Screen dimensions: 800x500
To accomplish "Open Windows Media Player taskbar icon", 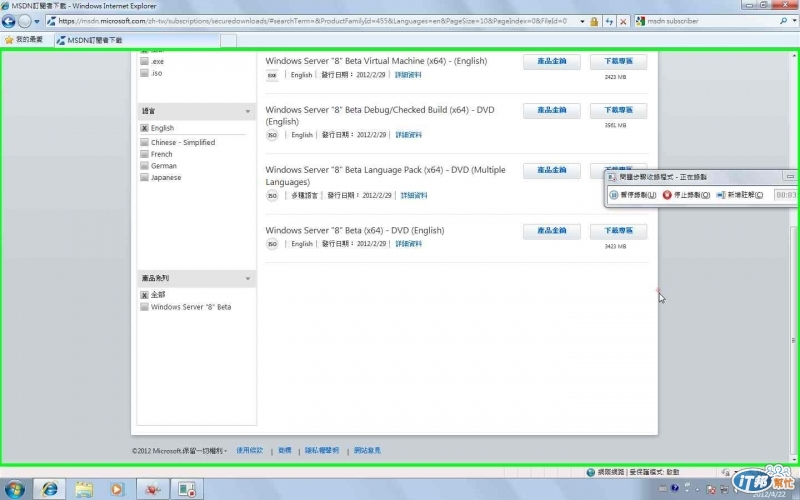I will coord(117,489).
